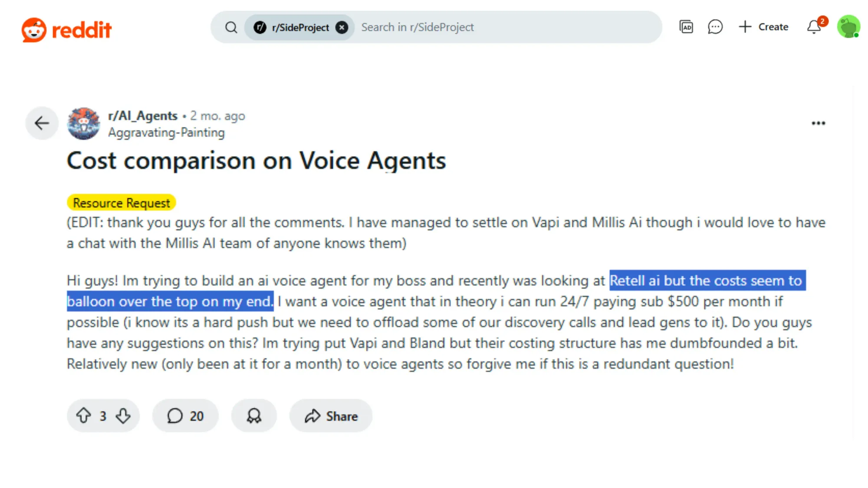Viewport: 868px width, 488px height.
Task: Give an award using the award icon
Action: (254, 415)
